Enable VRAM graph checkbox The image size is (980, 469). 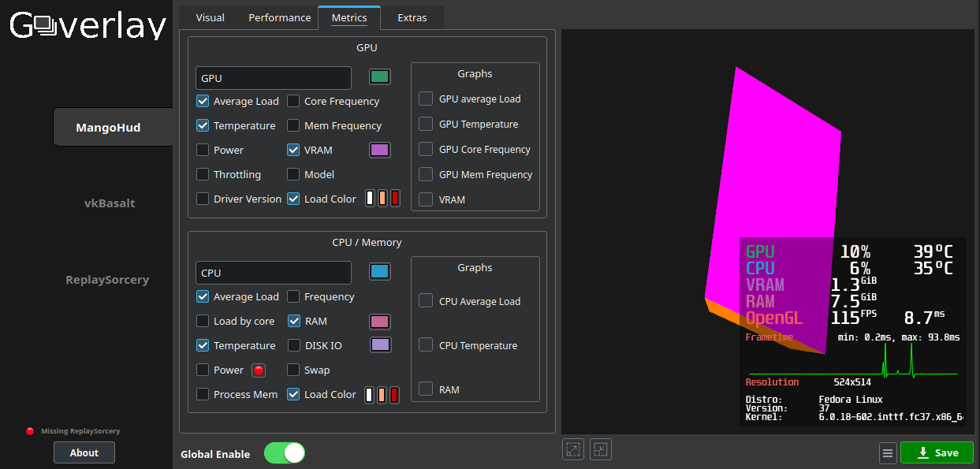pos(426,199)
